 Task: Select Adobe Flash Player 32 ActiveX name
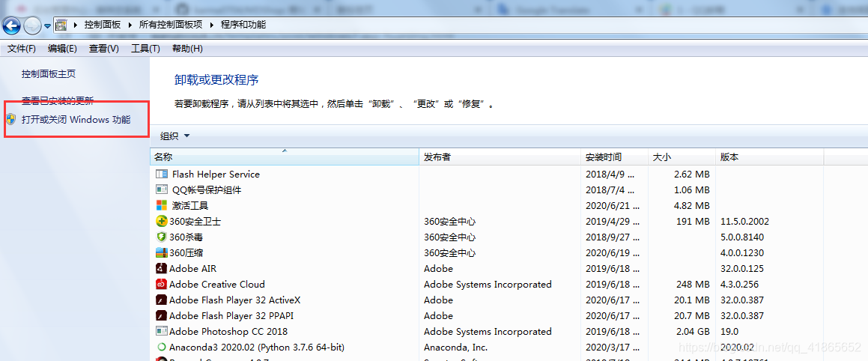click(234, 300)
